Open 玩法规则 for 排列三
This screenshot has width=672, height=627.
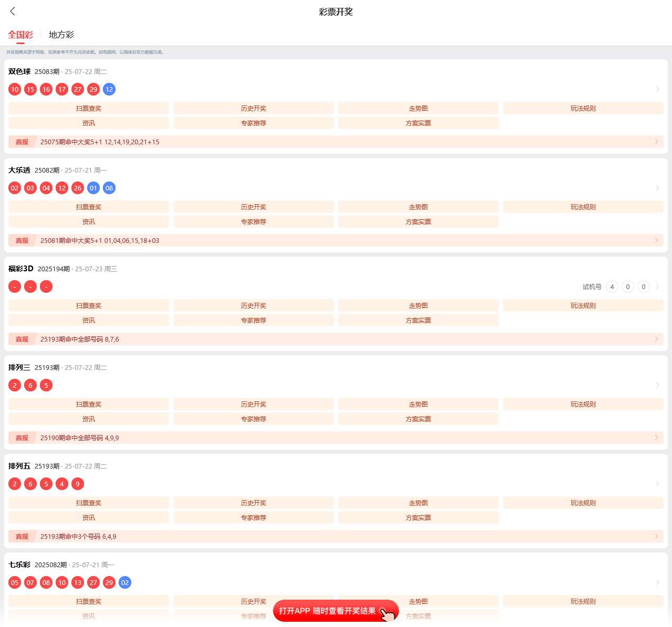pos(583,404)
